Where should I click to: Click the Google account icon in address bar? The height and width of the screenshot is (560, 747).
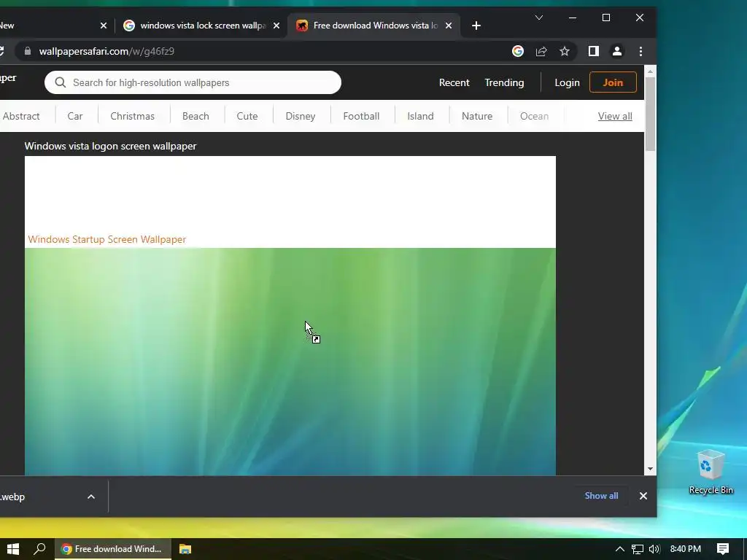518,51
